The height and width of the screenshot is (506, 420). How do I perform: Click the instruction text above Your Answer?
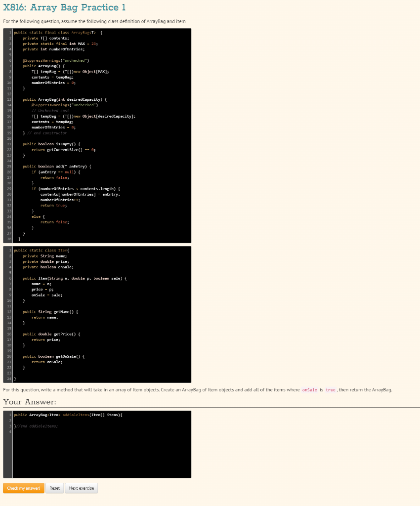(x=148, y=389)
